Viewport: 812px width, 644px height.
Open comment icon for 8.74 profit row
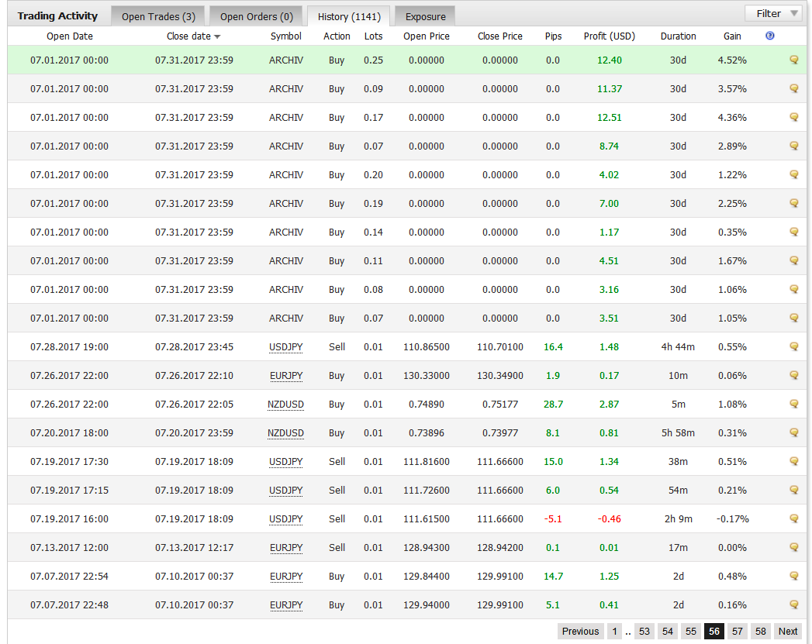[x=793, y=146]
